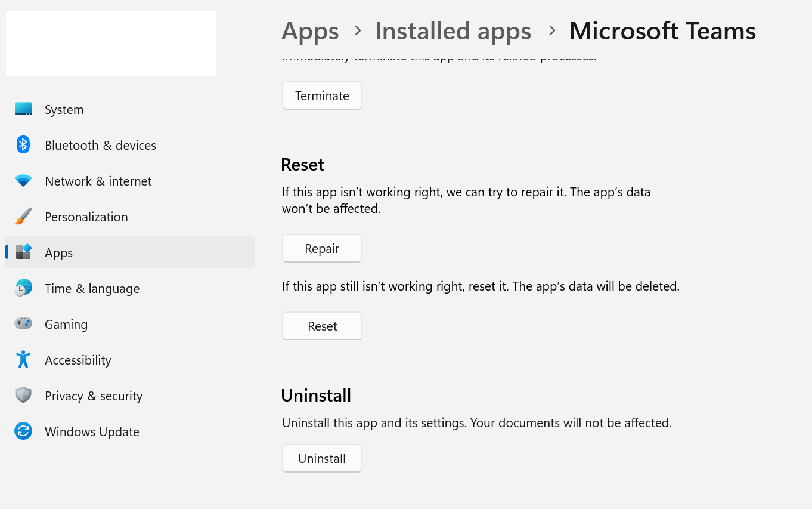Uninstall Microsoft Teams
The height and width of the screenshot is (509, 812).
tap(322, 458)
